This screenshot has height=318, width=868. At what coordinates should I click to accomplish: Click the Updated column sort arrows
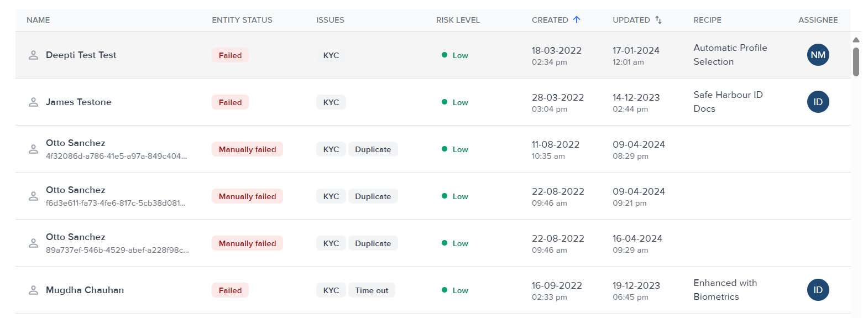coord(658,20)
